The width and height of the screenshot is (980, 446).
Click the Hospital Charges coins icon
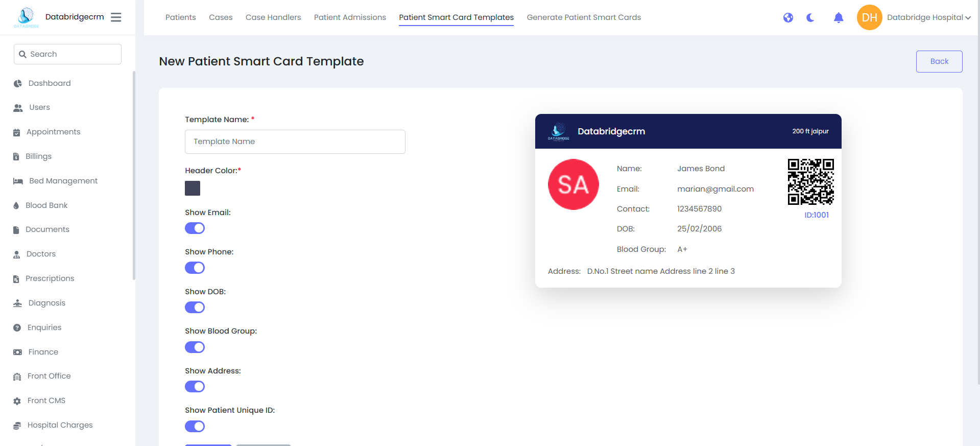point(17,426)
